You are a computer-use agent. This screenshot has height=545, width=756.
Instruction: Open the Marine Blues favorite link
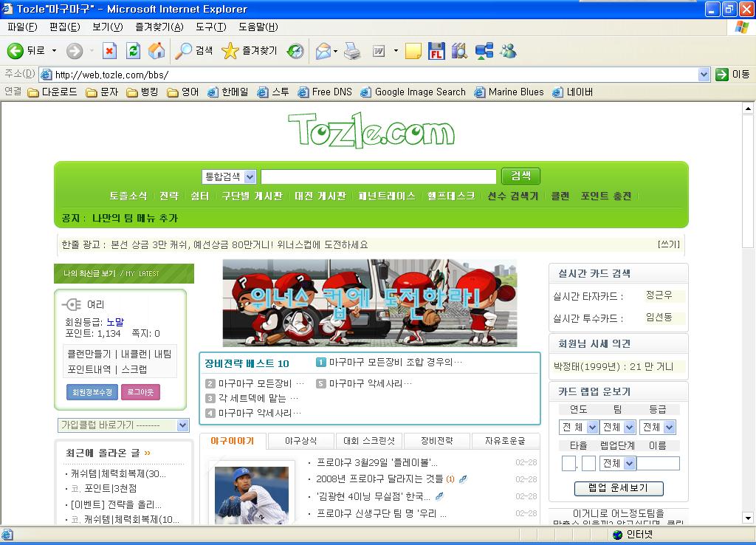509,92
